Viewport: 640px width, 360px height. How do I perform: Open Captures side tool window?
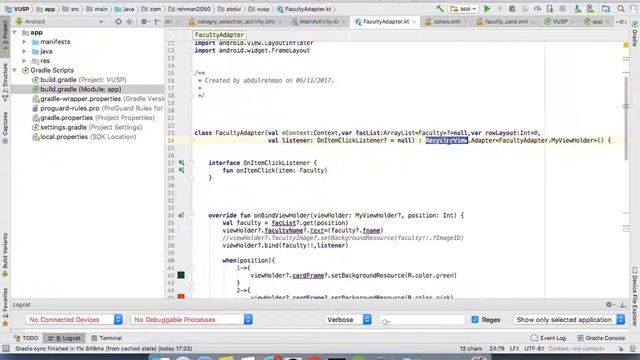click(5, 127)
